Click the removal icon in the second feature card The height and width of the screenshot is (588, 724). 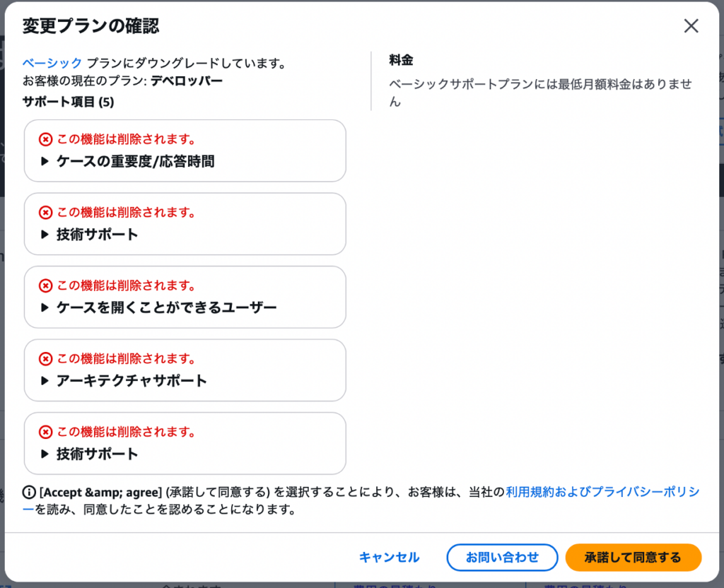tap(47, 212)
